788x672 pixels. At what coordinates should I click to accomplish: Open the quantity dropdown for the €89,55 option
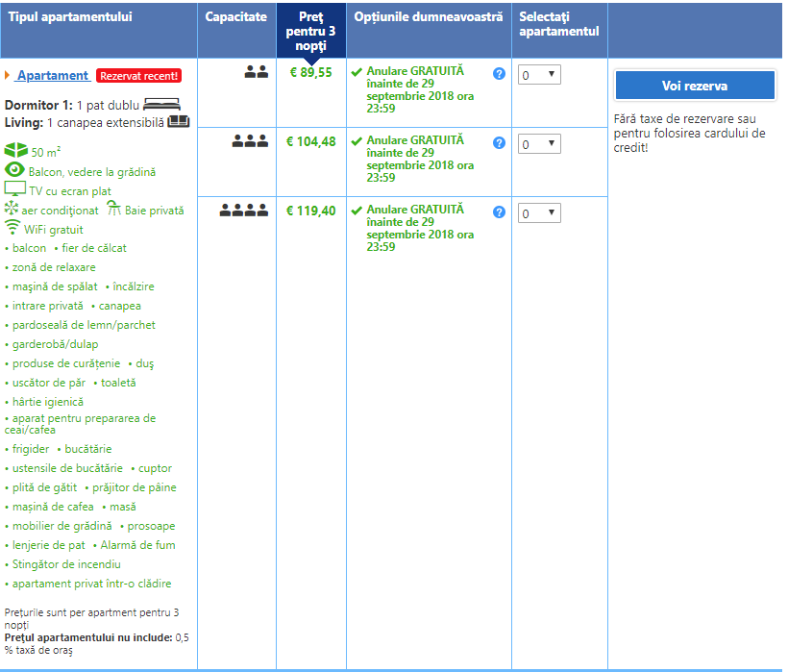[x=538, y=75]
